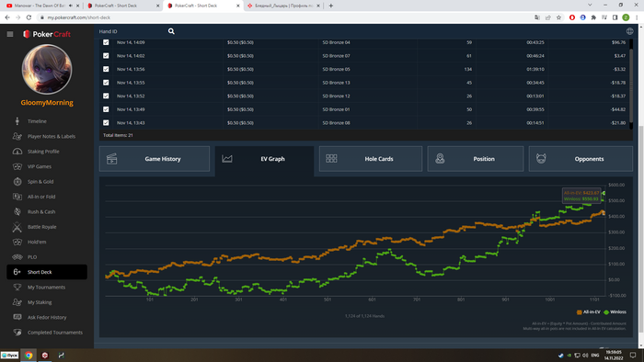644x362 pixels.
Task: Click SD Bronze 04 table name
Action: click(336, 42)
